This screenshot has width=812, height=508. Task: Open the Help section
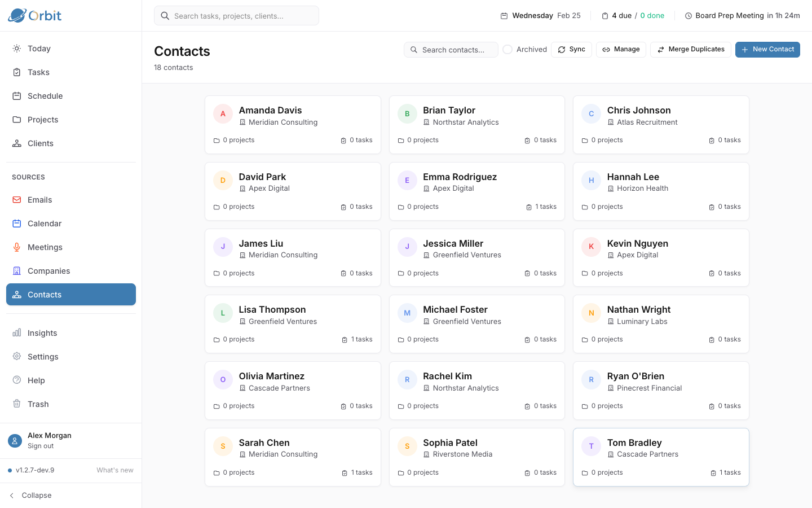36,380
